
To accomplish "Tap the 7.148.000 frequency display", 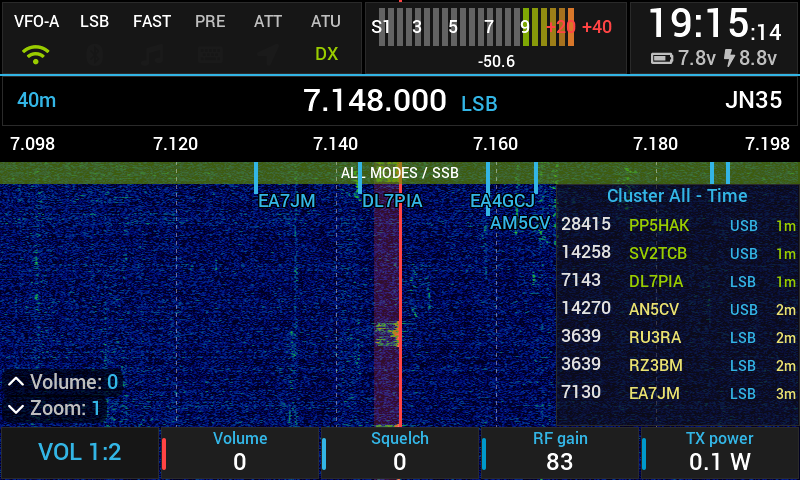I will (x=375, y=100).
